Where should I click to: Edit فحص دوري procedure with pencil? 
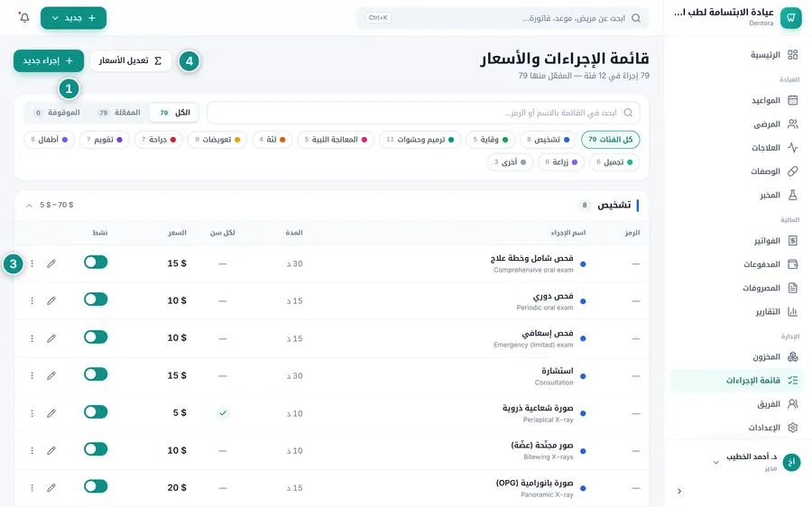(51, 301)
